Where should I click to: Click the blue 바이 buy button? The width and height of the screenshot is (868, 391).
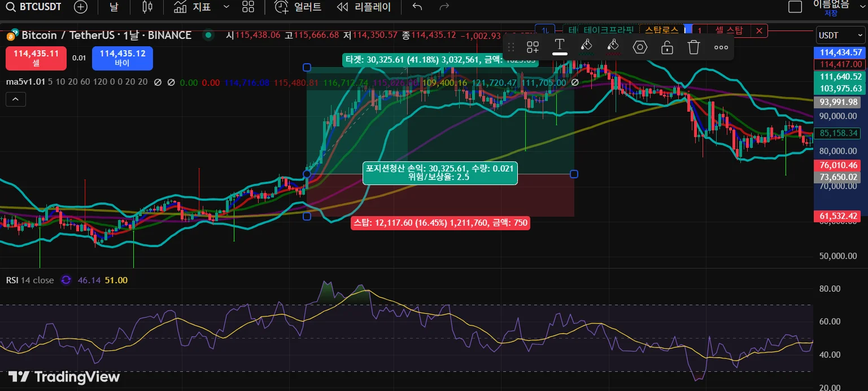[x=122, y=58]
